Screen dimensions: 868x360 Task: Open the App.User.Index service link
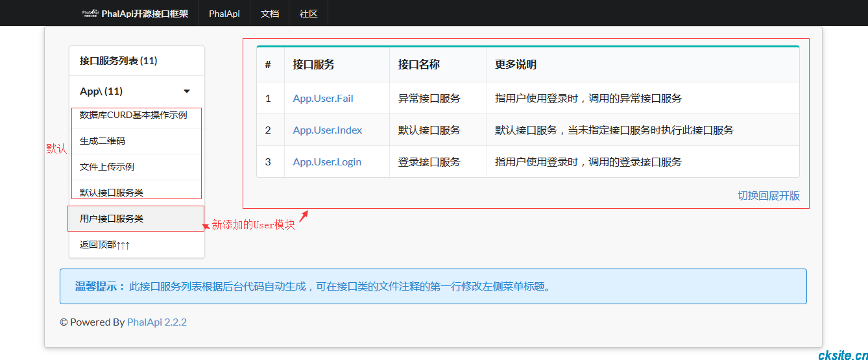click(x=328, y=130)
